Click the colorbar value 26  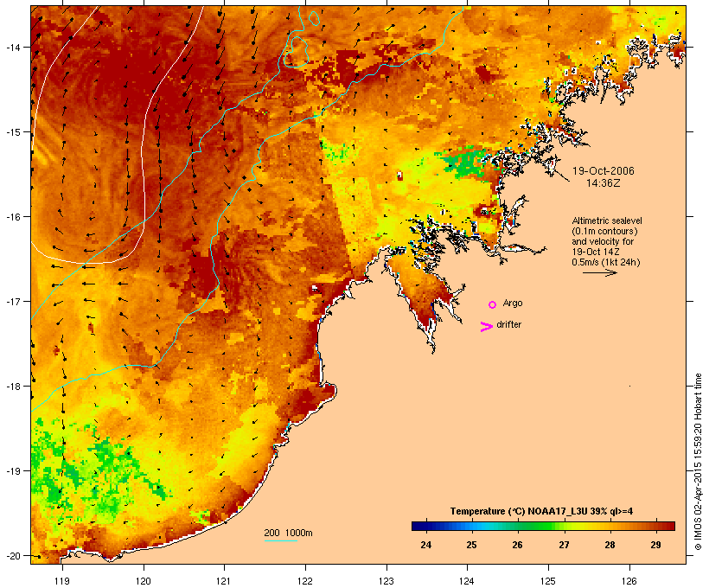[517, 545]
